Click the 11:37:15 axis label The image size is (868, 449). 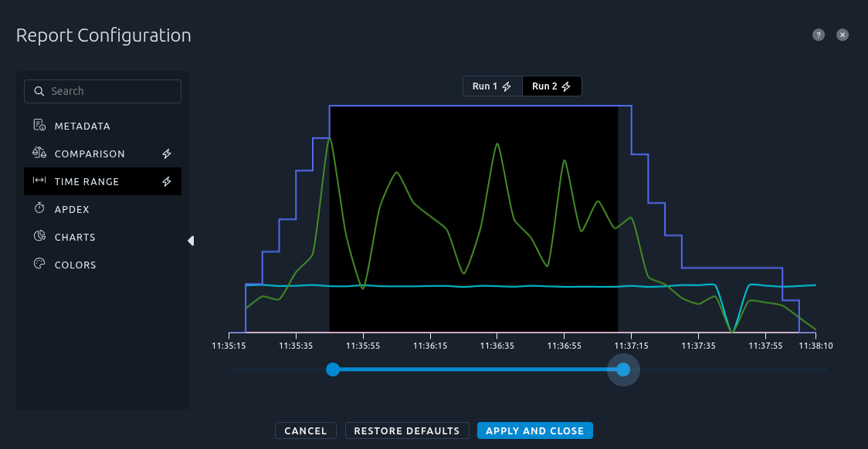pyautogui.click(x=631, y=346)
